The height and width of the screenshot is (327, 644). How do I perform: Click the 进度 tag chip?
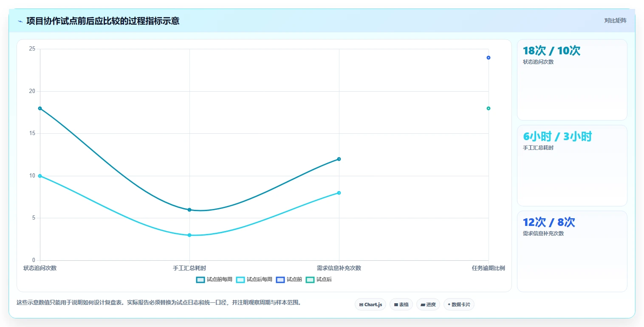click(x=428, y=304)
